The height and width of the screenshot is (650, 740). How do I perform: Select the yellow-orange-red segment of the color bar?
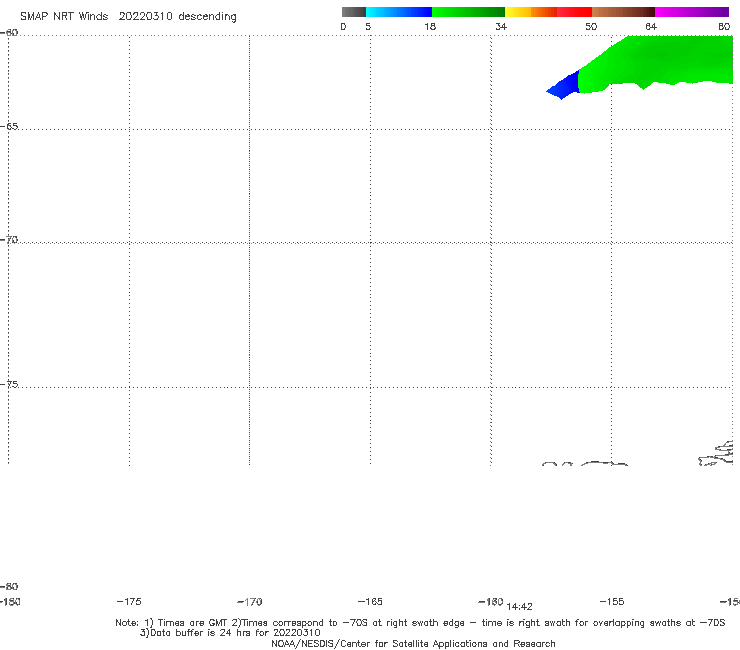coord(548,12)
